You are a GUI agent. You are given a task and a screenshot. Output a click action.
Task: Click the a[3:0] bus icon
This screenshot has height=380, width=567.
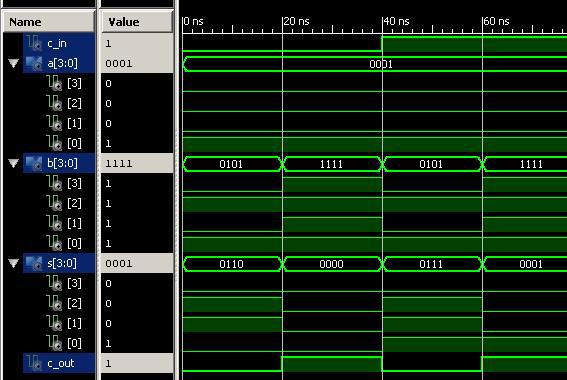(34, 64)
